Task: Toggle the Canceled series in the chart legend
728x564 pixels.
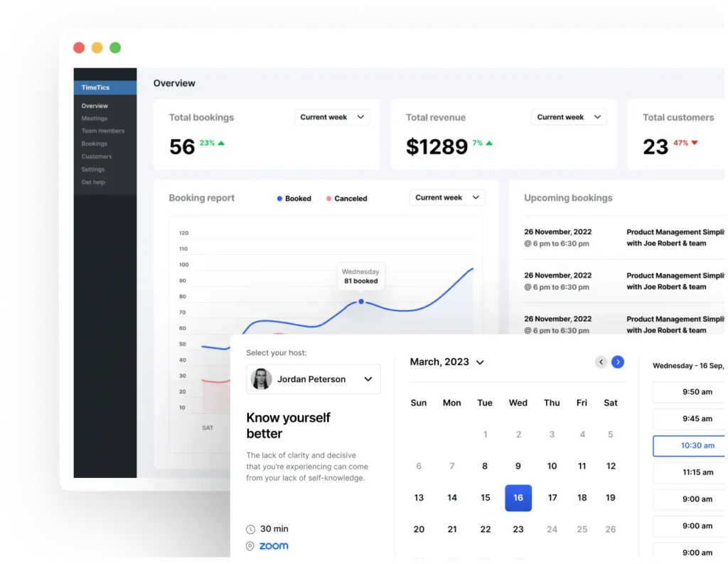Action: pyautogui.click(x=346, y=198)
